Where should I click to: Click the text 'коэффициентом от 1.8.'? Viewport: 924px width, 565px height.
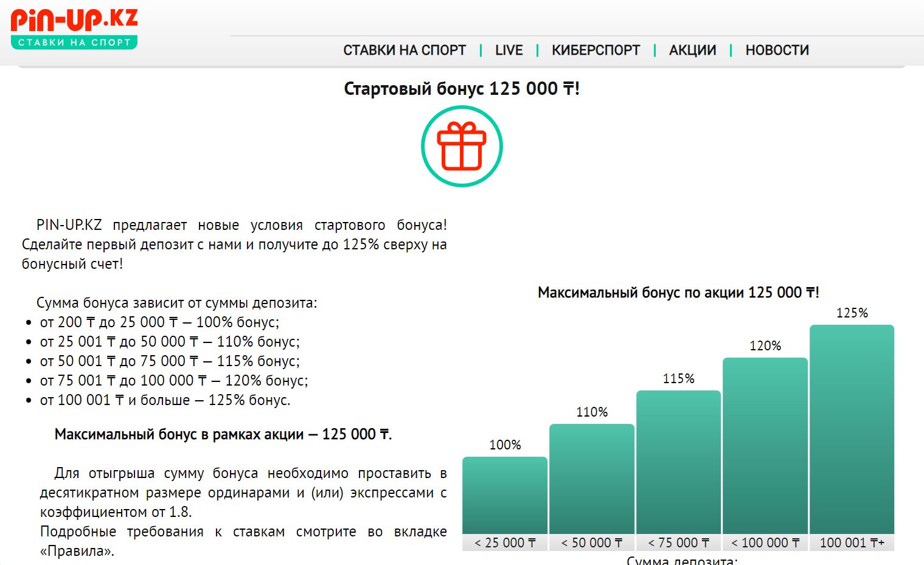[x=116, y=512]
